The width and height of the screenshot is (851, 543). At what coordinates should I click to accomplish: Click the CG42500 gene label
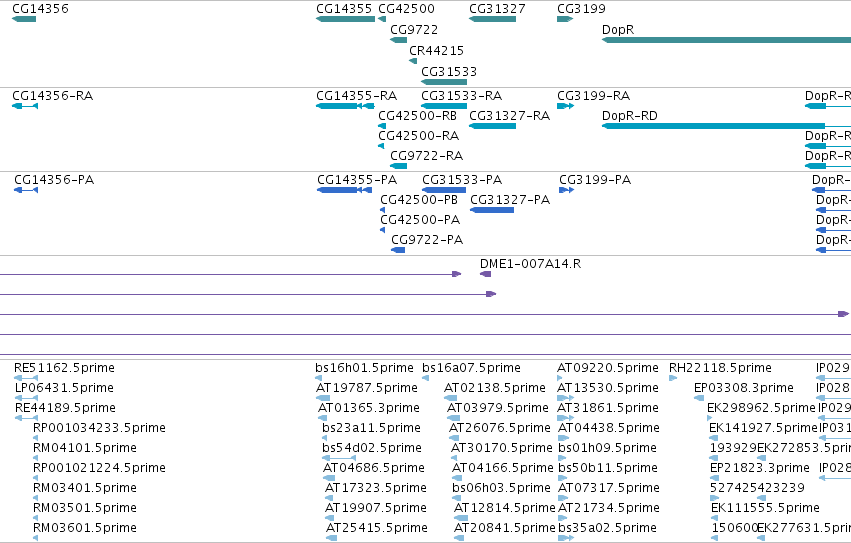point(407,9)
